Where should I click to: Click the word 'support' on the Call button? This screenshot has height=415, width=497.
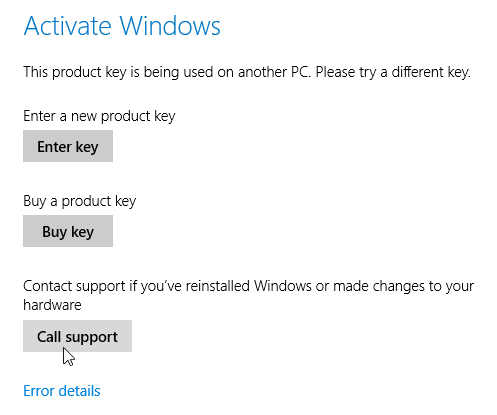click(x=92, y=337)
